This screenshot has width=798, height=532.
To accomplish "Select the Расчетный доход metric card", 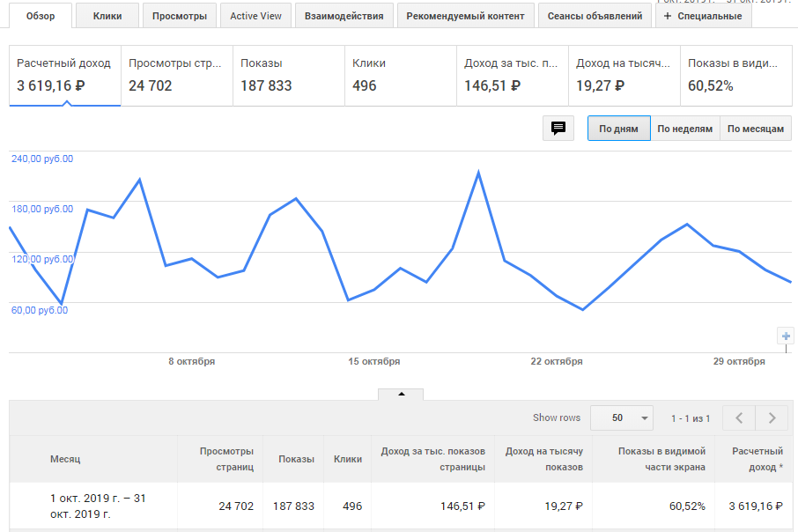I will [x=65, y=76].
